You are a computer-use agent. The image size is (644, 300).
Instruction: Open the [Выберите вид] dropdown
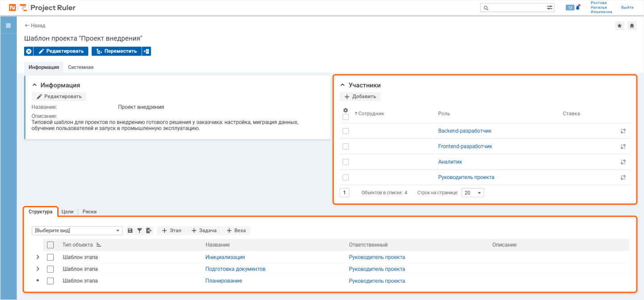click(x=77, y=231)
